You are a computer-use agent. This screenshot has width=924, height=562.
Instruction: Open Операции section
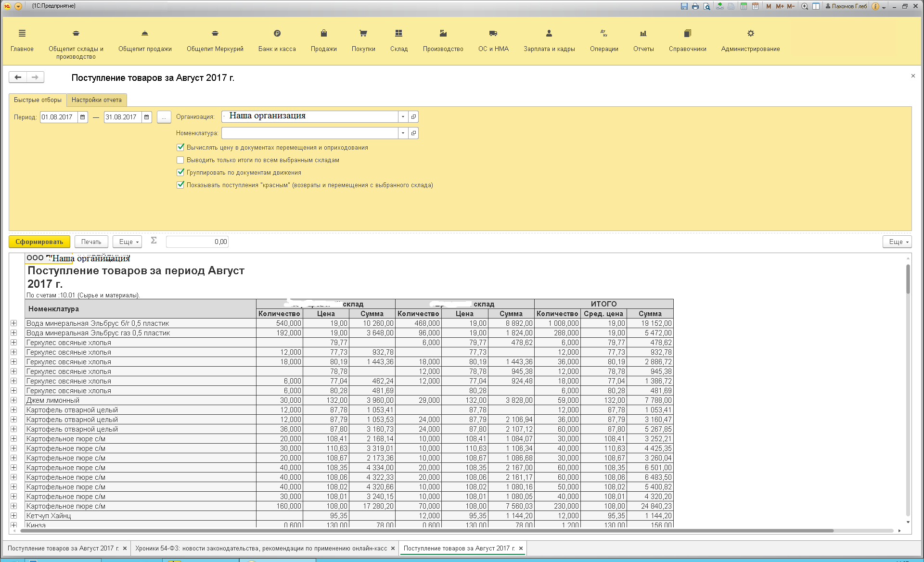click(604, 40)
